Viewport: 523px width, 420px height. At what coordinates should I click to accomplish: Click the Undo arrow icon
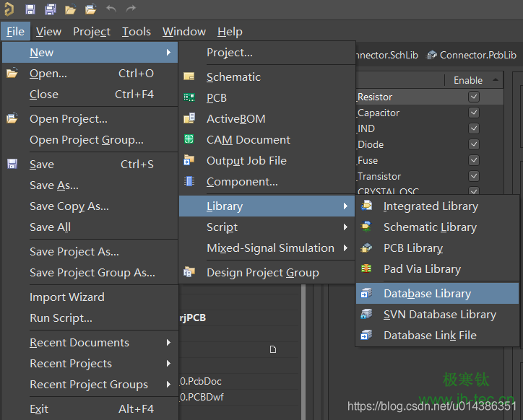point(111,9)
